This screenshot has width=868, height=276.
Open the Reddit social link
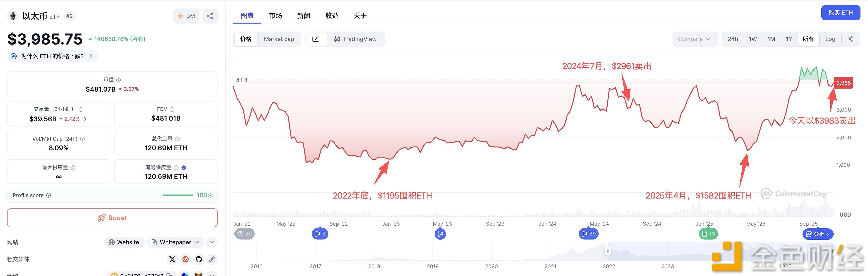point(185,259)
